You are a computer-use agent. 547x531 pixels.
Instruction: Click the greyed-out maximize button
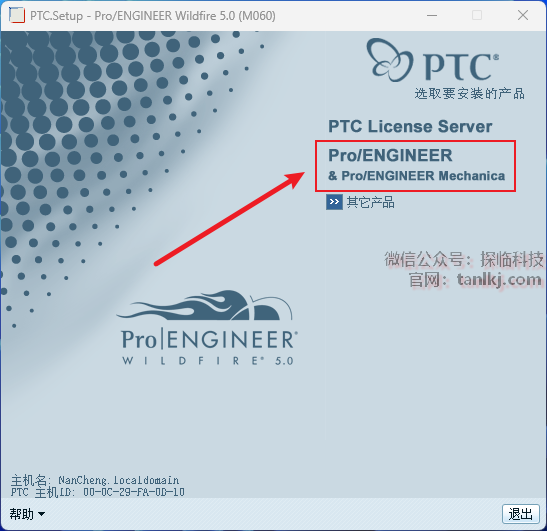[477, 15]
